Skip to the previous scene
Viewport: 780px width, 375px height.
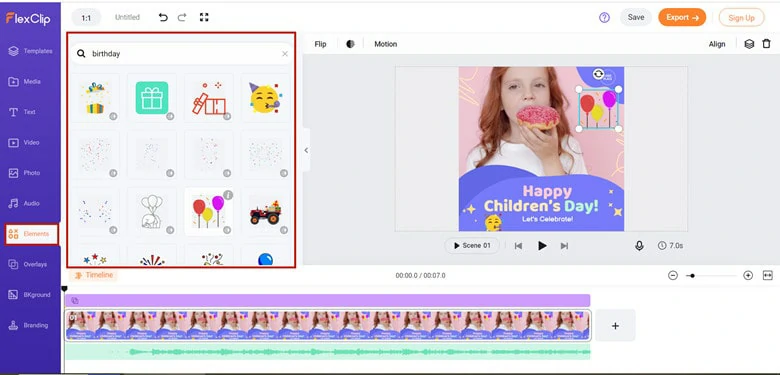coord(518,246)
